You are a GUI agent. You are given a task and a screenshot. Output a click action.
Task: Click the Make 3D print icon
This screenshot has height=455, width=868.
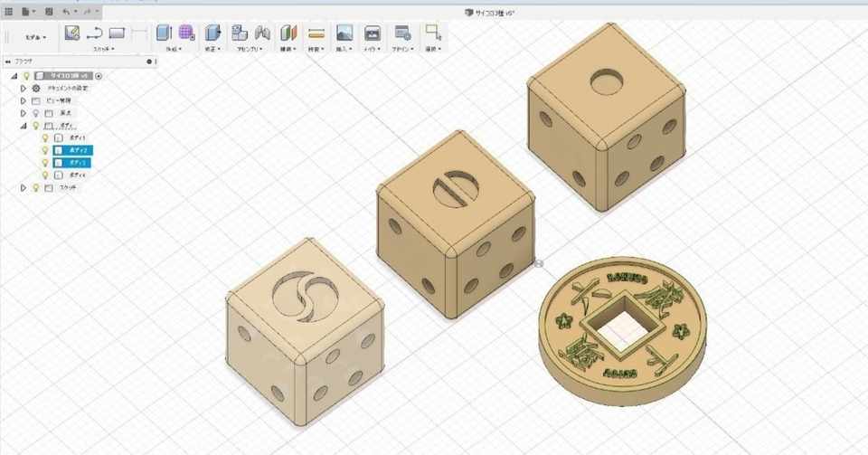(x=372, y=33)
